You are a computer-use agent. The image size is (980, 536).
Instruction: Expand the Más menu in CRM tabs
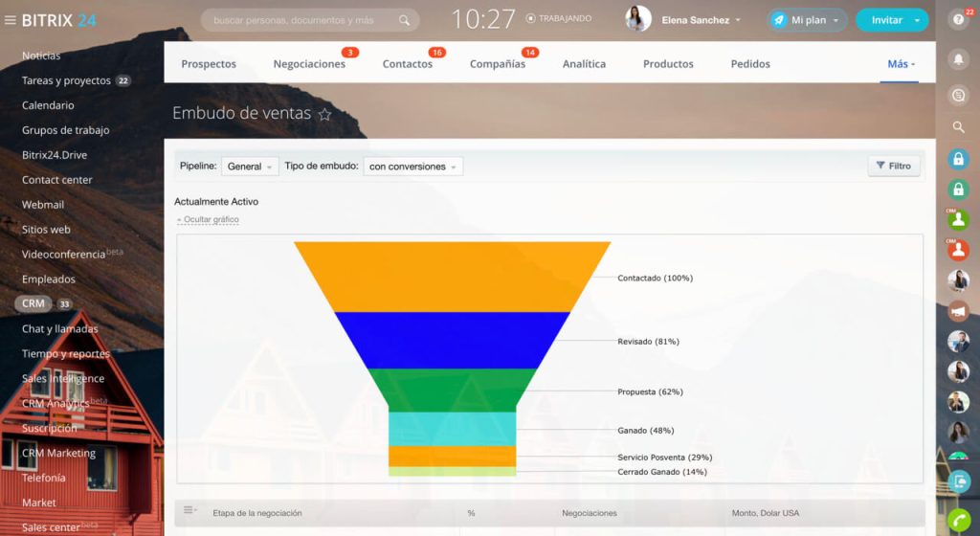point(901,64)
